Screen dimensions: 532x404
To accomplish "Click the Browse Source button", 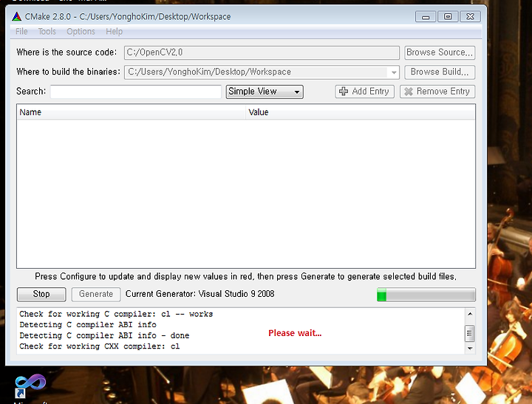I will pos(440,52).
